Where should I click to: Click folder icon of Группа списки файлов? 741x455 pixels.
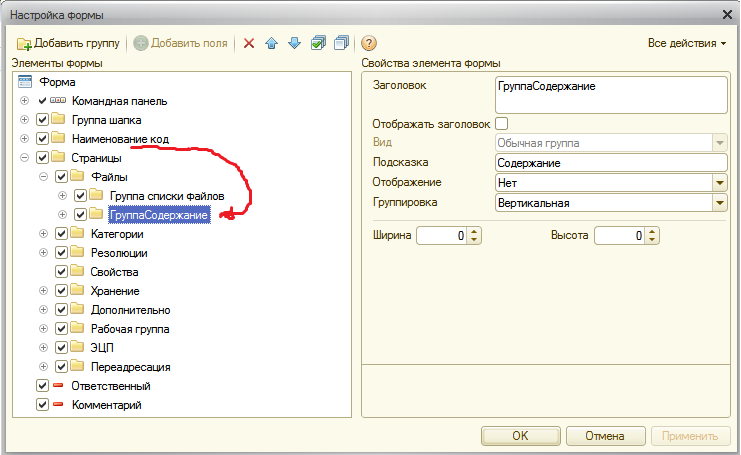pyautogui.click(x=96, y=195)
